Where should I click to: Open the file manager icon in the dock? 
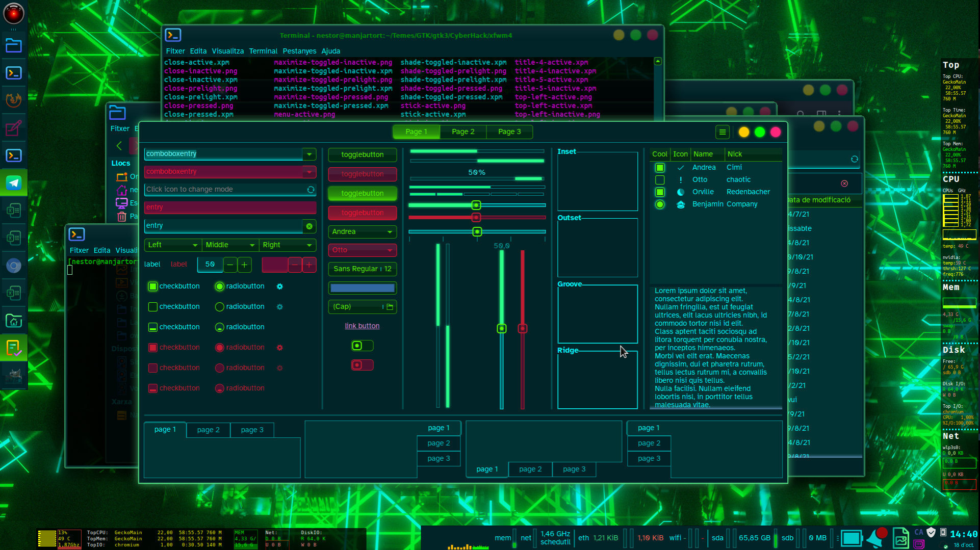14,46
